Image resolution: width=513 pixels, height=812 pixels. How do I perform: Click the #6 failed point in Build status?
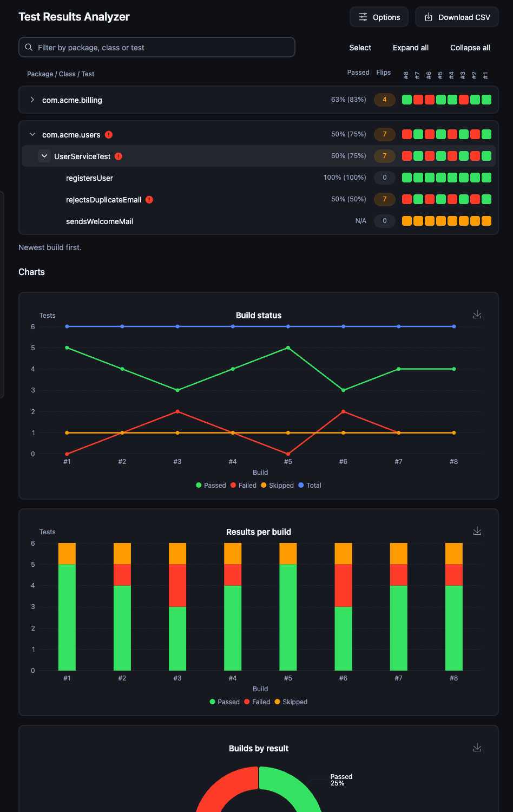[x=344, y=411]
